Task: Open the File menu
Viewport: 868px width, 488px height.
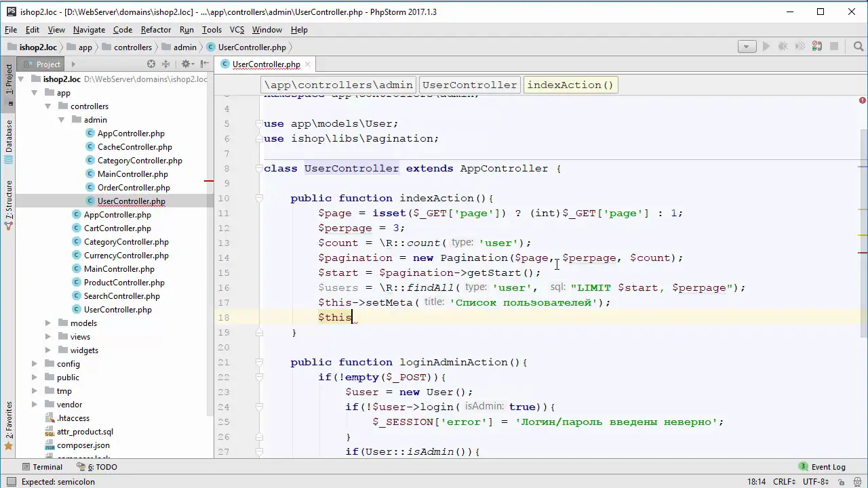Action: tap(11, 30)
